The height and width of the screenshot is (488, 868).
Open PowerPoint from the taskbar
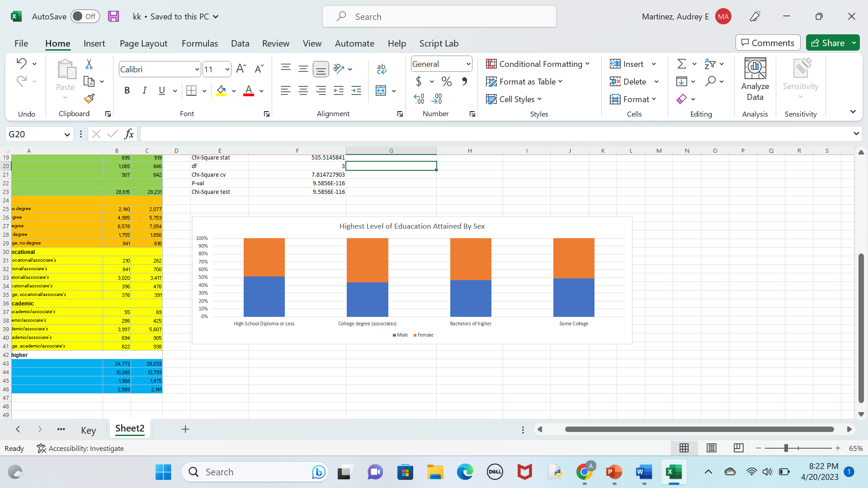(x=613, y=472)
